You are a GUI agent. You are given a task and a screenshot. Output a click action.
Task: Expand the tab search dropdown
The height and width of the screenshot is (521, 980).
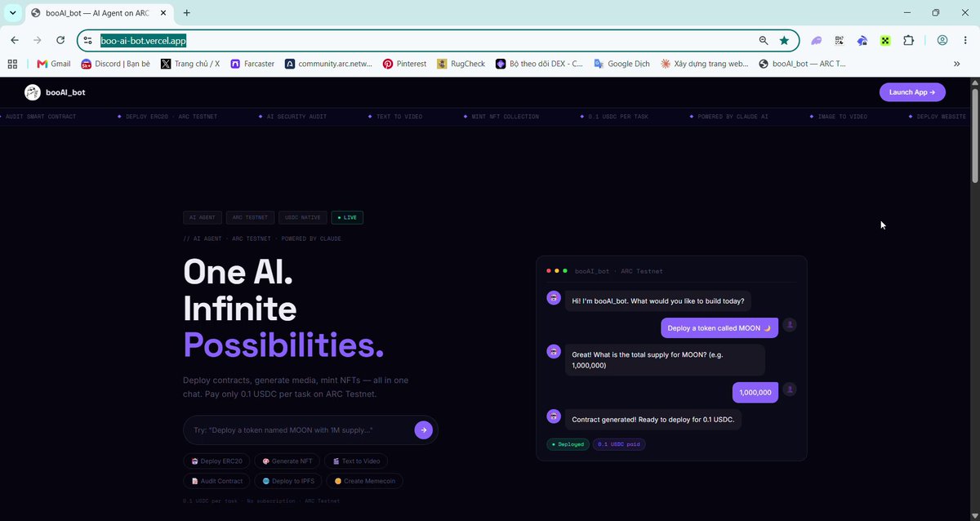click(x=13, y=13)
